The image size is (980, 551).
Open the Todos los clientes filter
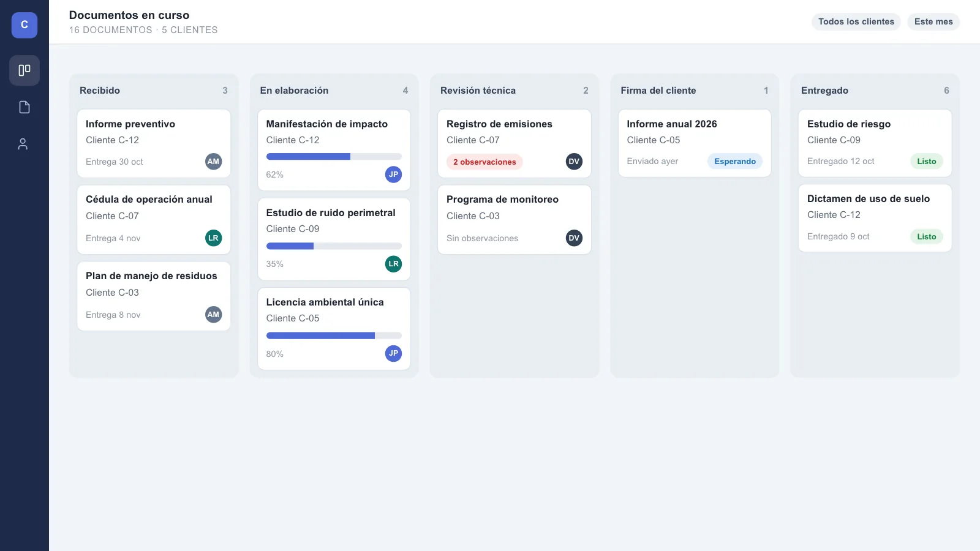(856, 21)
